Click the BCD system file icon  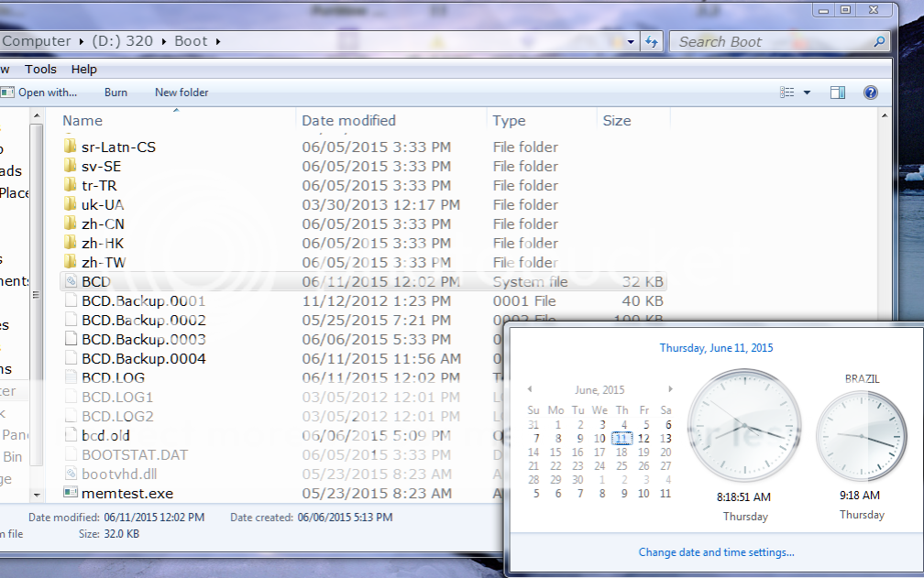tap(71, 282)
